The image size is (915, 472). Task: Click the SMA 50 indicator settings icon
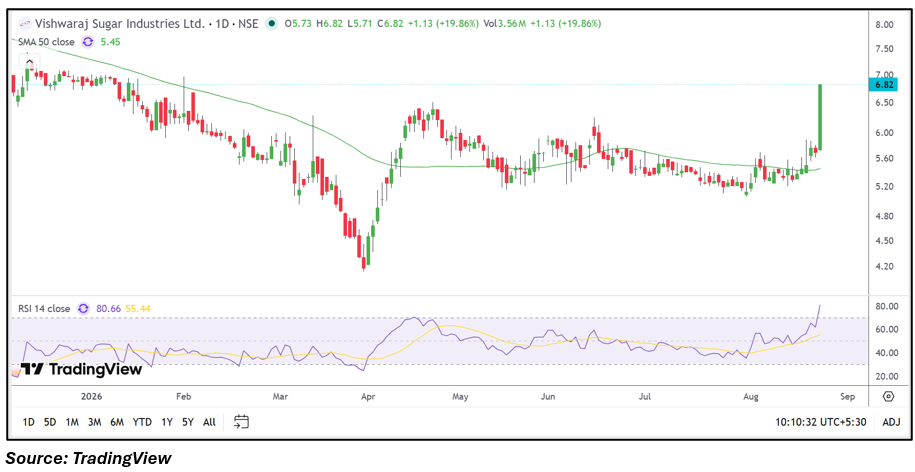pyautogui.click(x=88, y=42)
